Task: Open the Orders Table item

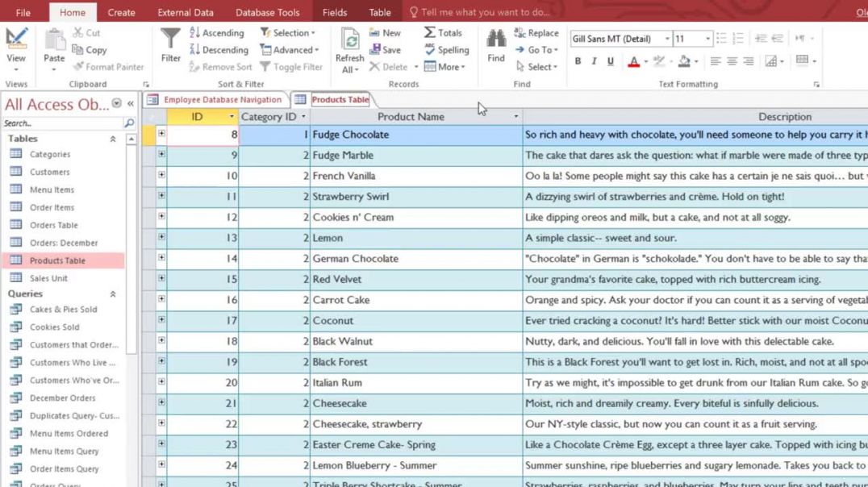Action: (x=54, y=225)
